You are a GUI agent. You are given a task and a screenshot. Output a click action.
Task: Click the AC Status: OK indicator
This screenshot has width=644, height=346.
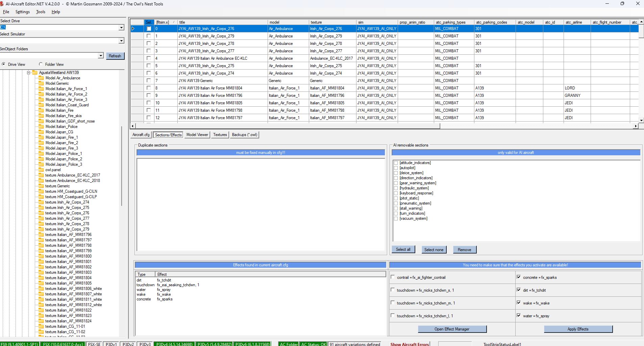click(x=314, y=344)
